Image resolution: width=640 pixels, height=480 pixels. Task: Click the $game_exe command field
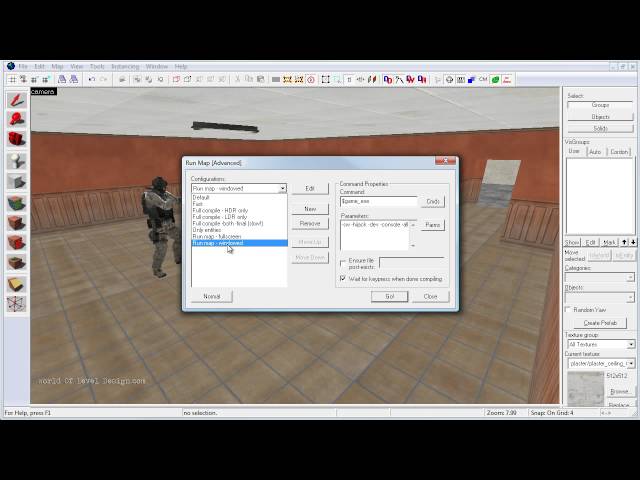[x=379, y=201]
